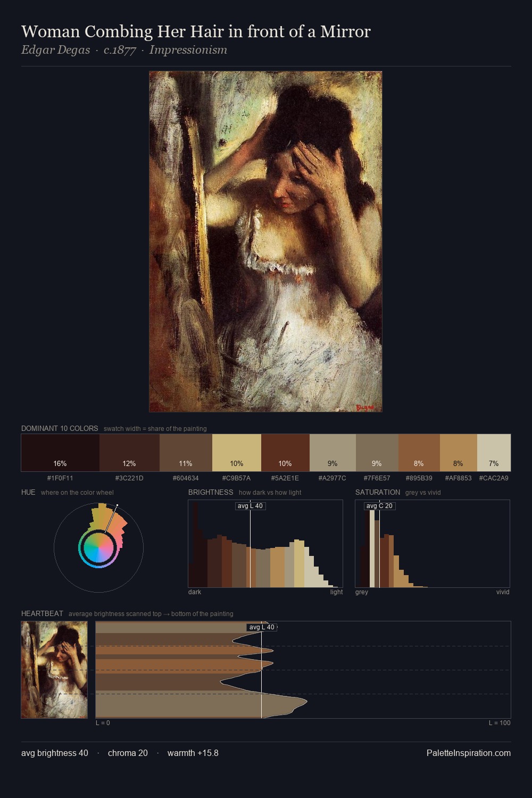The image size is (532, 798).
Task: Click the #1F0F11 dark swatch showing 16%
Action: coord(60,453)
